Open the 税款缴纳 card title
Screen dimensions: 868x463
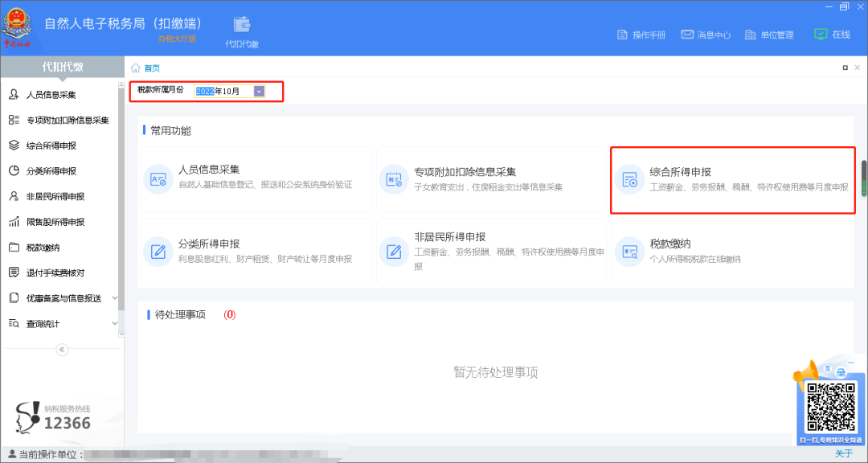coord(669,244)
